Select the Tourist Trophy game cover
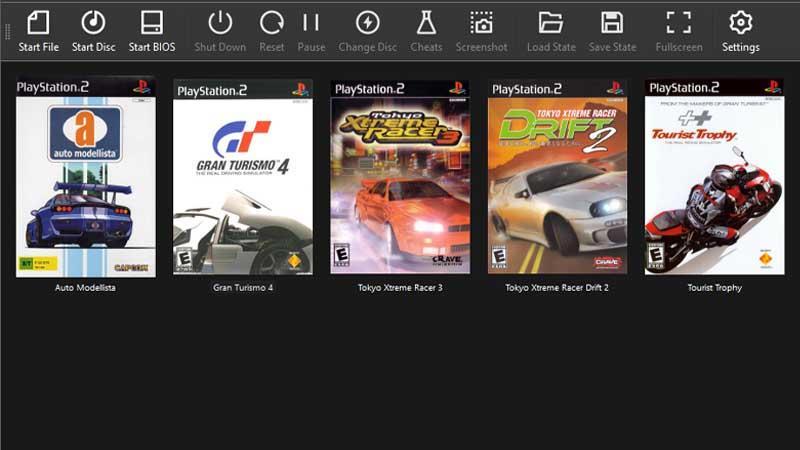 pos(714,177)
